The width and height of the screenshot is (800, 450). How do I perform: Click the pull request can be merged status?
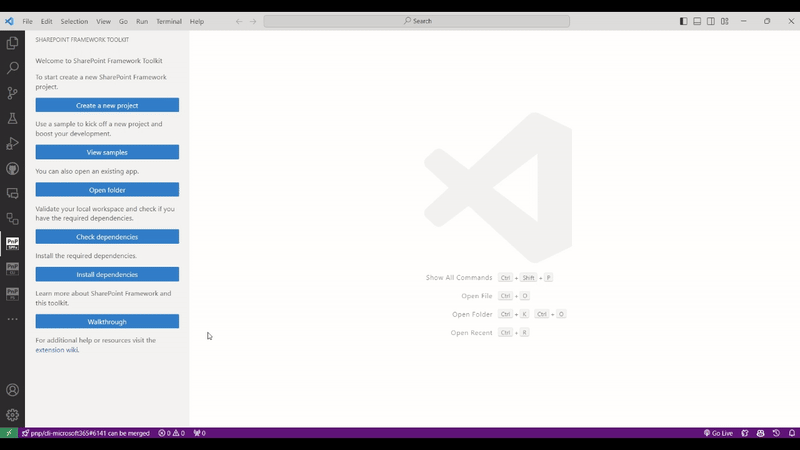coord(86,433)
